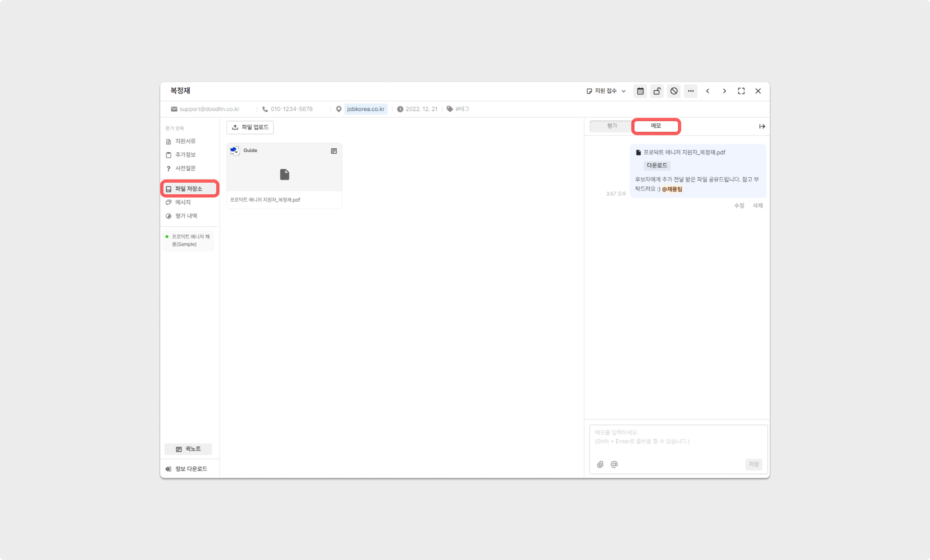Click the 파일 업로드 button

click(250, 127)
